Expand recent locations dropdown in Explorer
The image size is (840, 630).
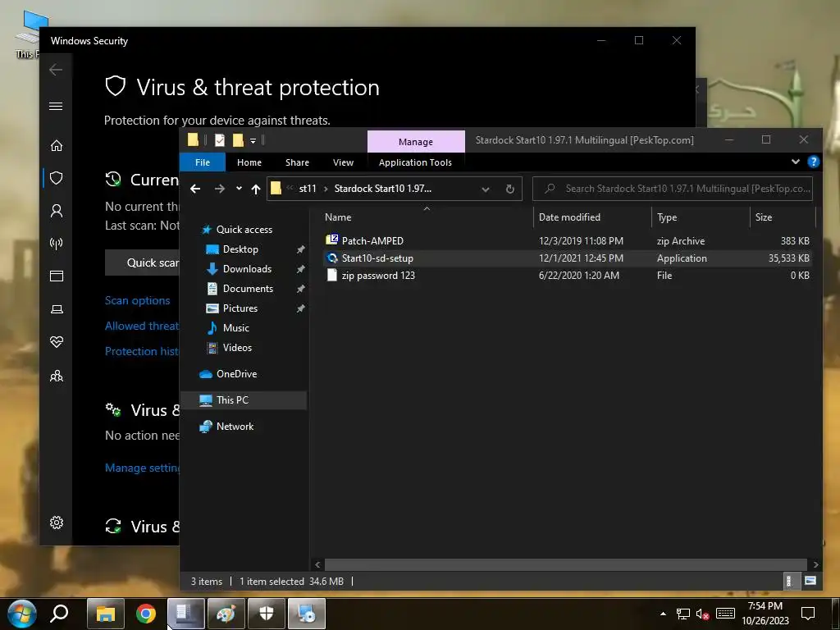point(239,189)
